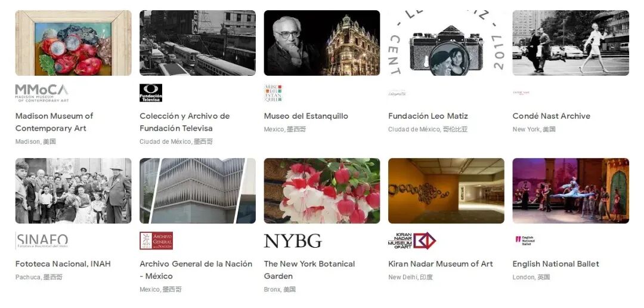The width and height of the screenshot is (644, 308).
Task: Click the Kiran Nadar Museum of Art logo
Action: tap(412, 241)
